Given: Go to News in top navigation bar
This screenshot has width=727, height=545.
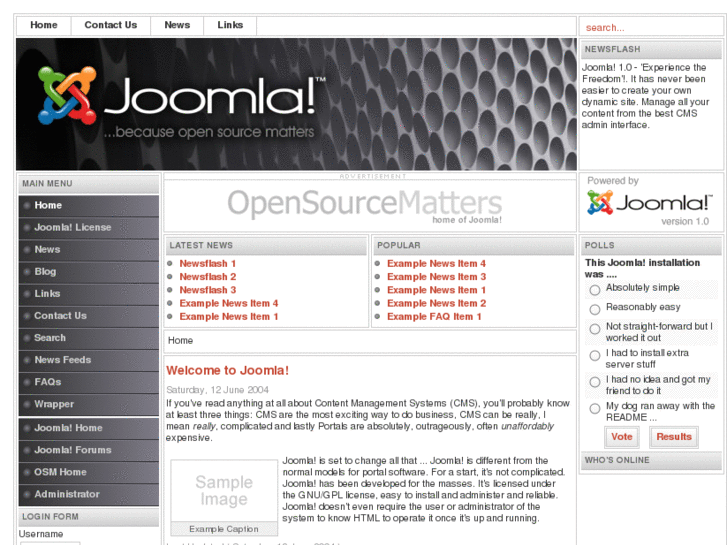Looking at the screenshot, I should [177, 26].
